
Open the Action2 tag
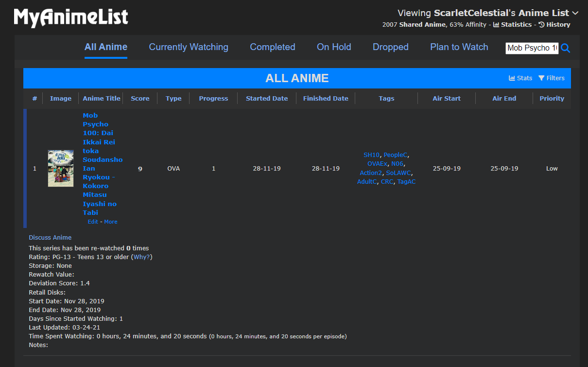(371, 173)
